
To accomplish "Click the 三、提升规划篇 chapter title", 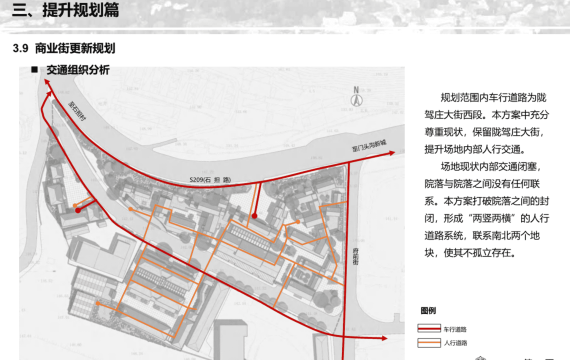I will coord(65,10).
